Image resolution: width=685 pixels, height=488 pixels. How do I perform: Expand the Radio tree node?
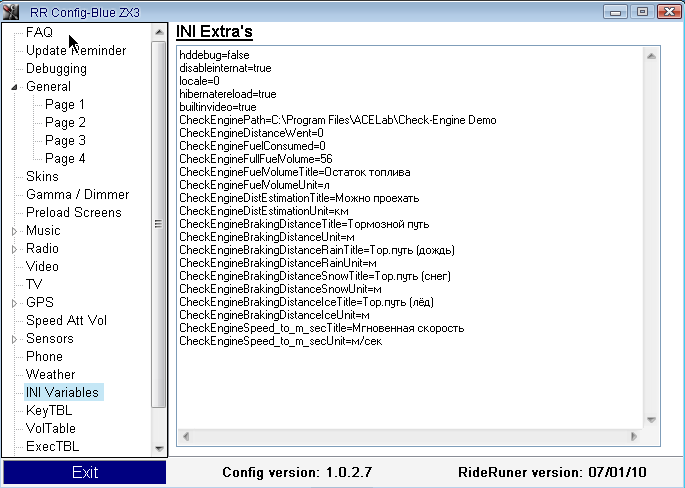[x=15, y=249]
